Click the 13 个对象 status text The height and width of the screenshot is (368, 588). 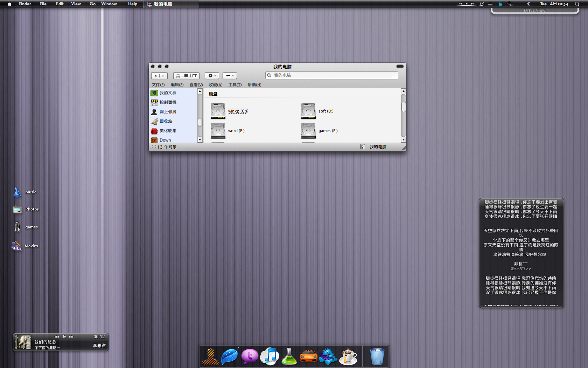click(167, 147)
